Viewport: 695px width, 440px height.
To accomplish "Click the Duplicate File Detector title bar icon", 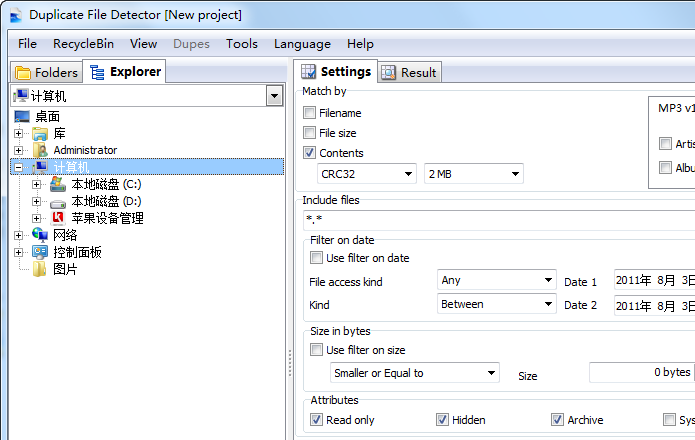I will pos(16,15).
